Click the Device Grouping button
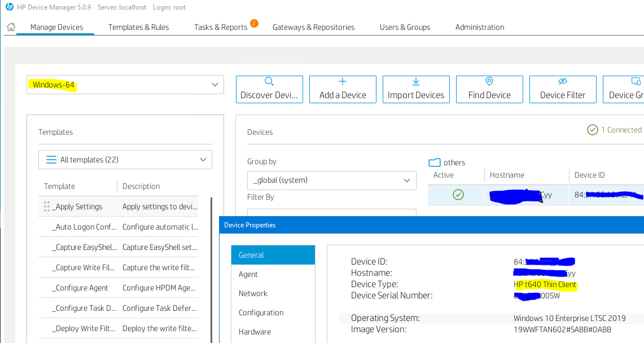 point(624,89)
